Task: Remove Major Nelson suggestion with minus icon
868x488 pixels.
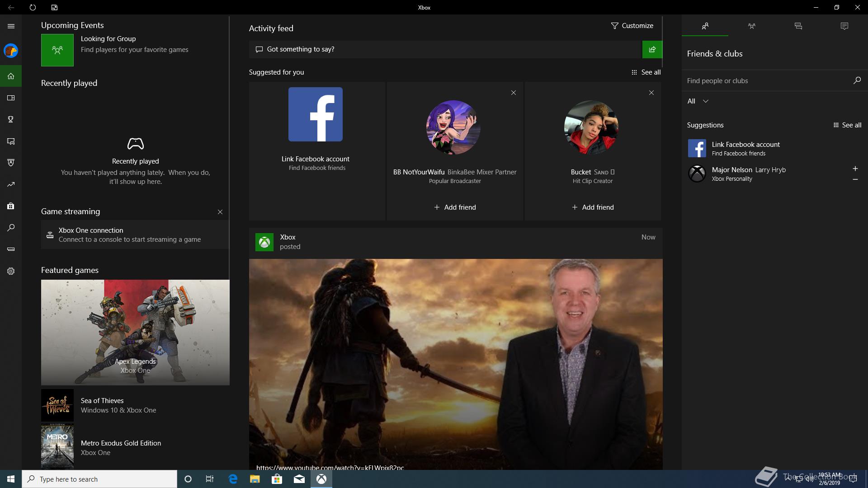Action: click(855, 179)
